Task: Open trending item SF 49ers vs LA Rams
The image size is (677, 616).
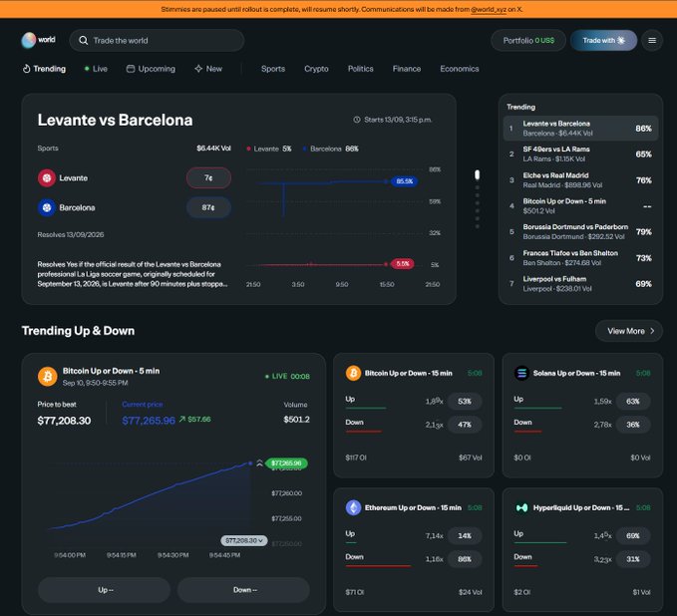Action: [x=580, y=154]
